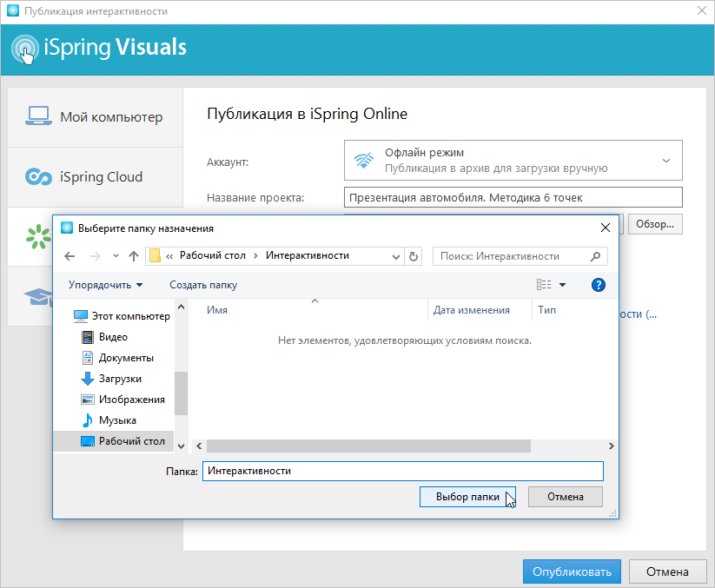Click the Загрузки download arrow icon

tap(88, 379)
